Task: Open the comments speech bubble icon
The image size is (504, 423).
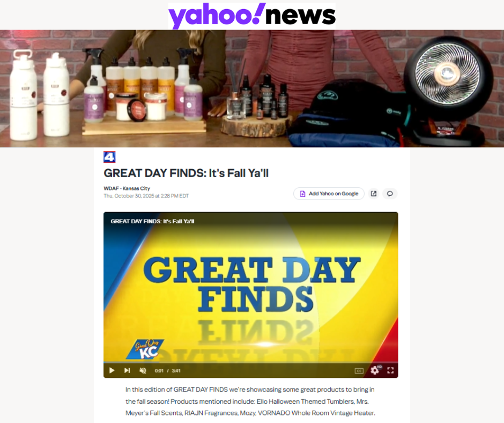Action: [x=390, y=193]
